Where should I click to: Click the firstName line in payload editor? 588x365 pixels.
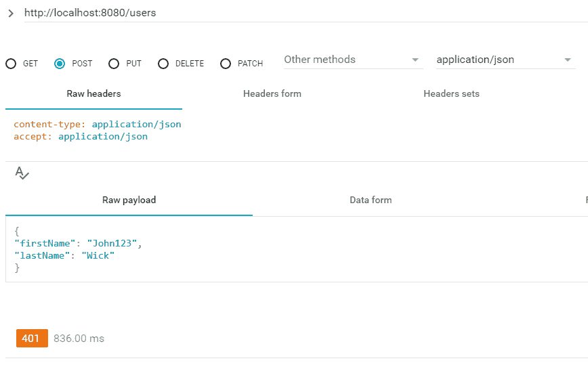78,243
